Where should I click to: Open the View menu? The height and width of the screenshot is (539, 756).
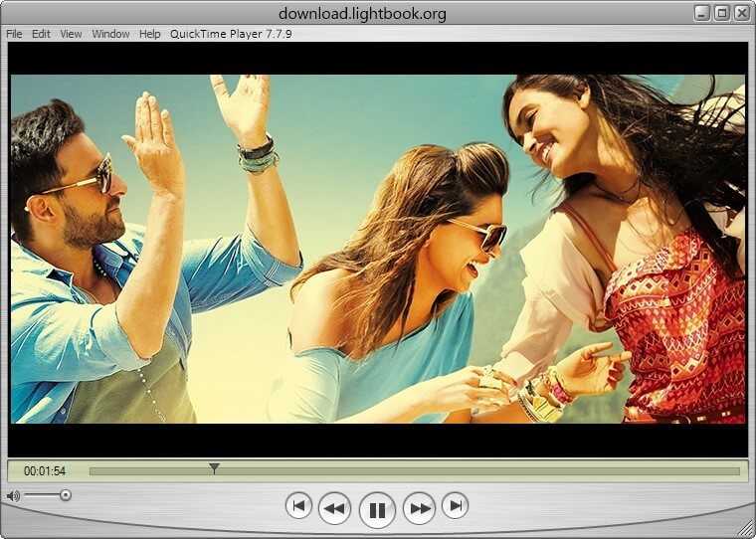(x=71, y=34)
